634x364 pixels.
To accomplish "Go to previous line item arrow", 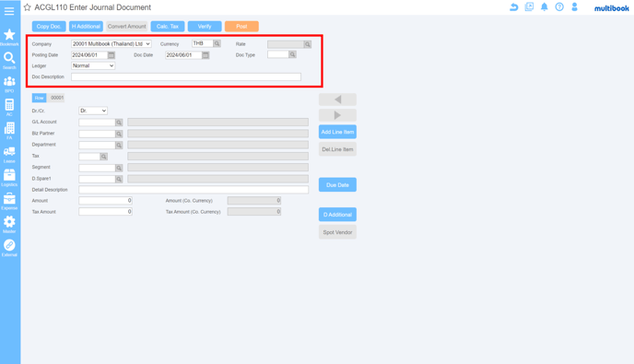I will click(337, 100).
